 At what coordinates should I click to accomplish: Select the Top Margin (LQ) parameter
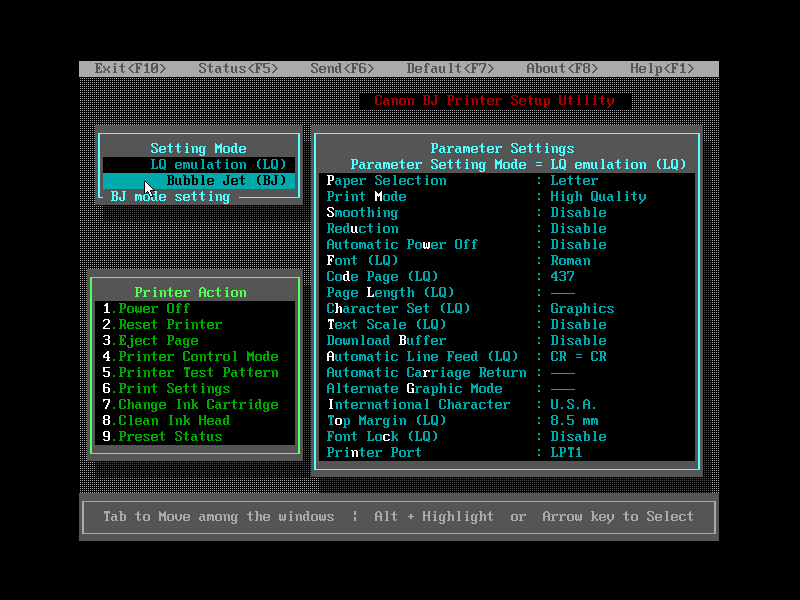[x=507, y=420]
